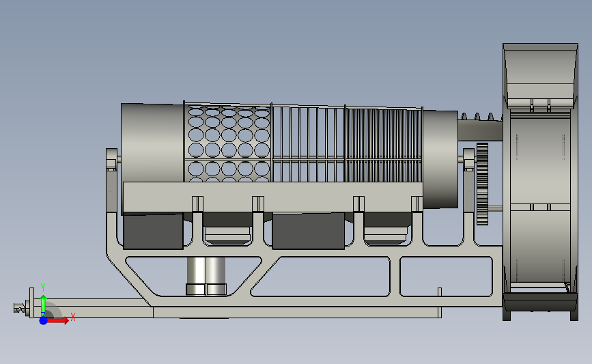Viewport: 592px width, 364px height.
Task: Select the leftmost dark collection box
Action: coord(153,232)
